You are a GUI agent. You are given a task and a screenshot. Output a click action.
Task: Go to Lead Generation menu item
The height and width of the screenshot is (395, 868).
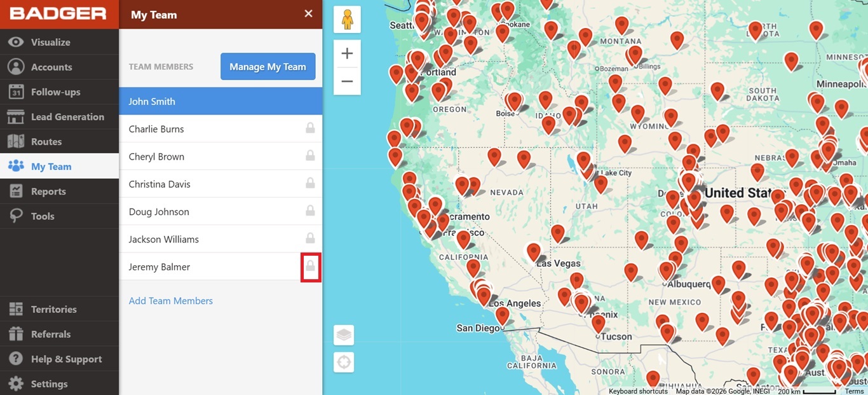point(59,116)
